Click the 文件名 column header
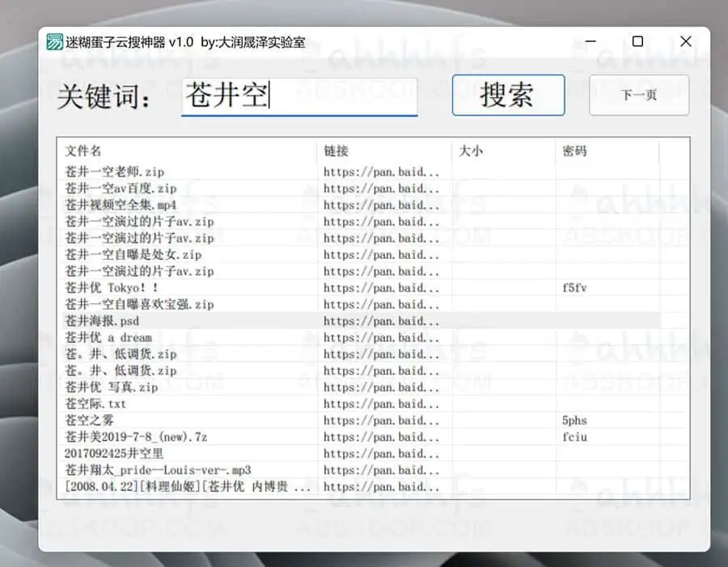Screen dimensions: 728x567 [x=83, y=151]
